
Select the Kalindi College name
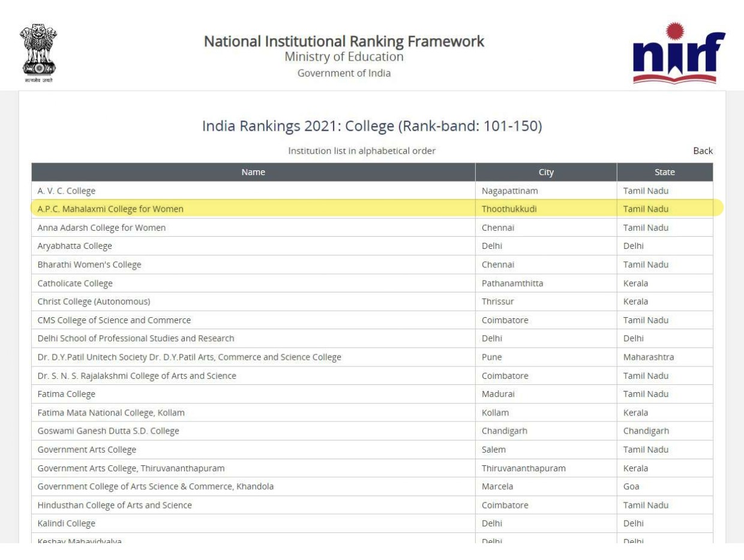click(x=67, y=523)
